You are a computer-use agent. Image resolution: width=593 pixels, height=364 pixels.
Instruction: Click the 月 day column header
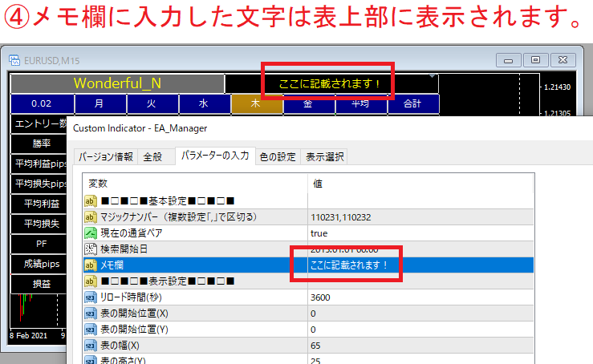[x=99, y=103]
